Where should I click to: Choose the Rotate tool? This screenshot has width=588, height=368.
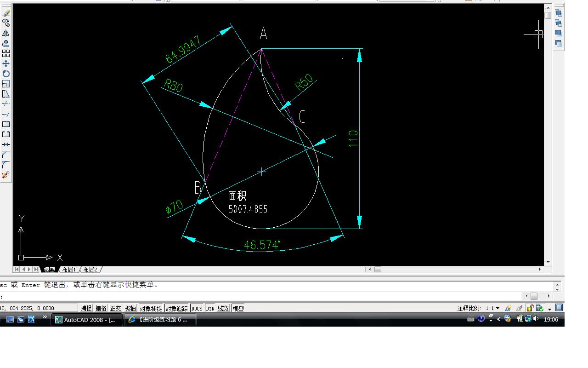(x=6, y=74)
